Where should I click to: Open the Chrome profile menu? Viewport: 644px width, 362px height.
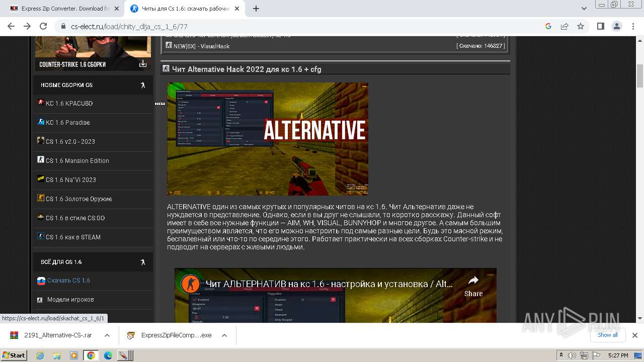click(x=616, y=26)
